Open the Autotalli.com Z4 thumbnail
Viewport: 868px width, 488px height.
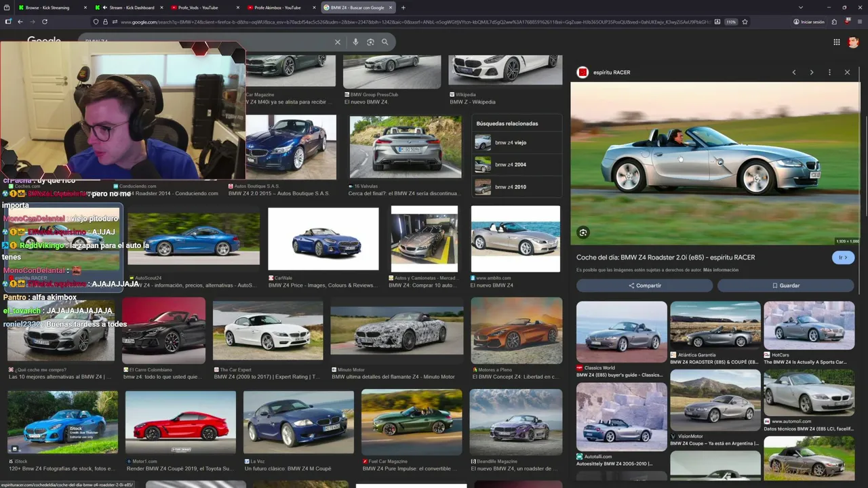[622, 417]
